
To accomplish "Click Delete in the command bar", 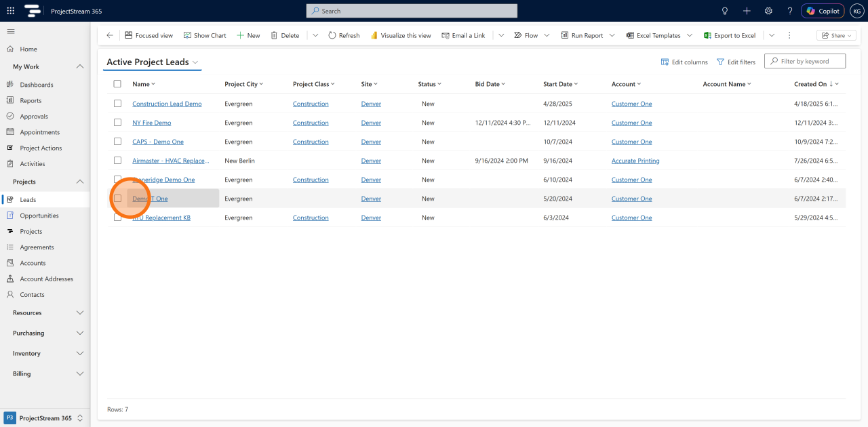I will pos(285,35).
